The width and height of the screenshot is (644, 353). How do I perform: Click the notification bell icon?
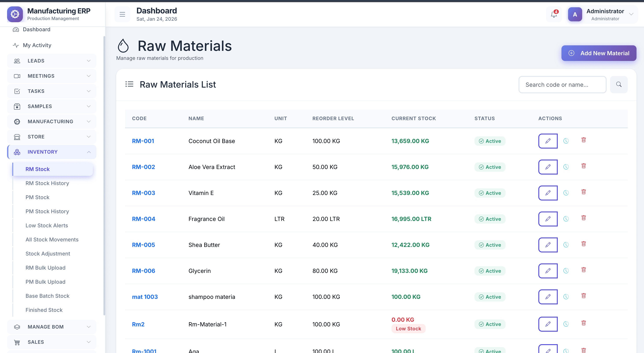(554, 15)
